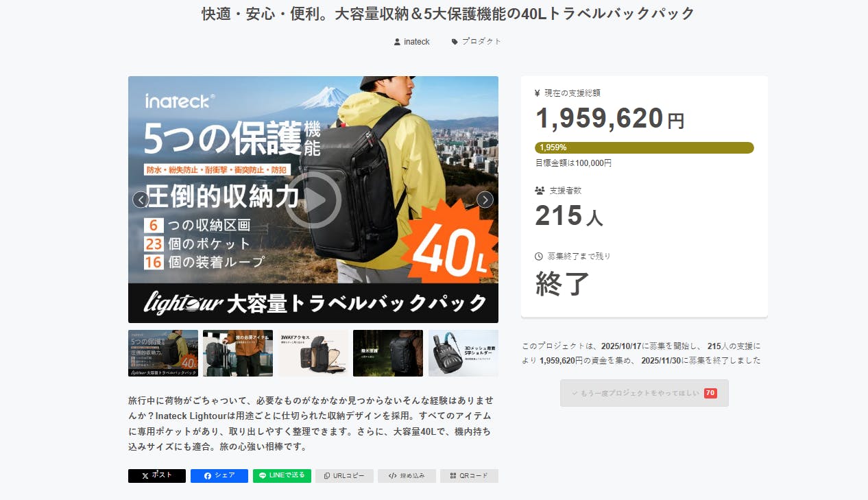This screenshot has width=868, height=500.
Task: Advance to the next carousel image
Action: coord(485,200)
